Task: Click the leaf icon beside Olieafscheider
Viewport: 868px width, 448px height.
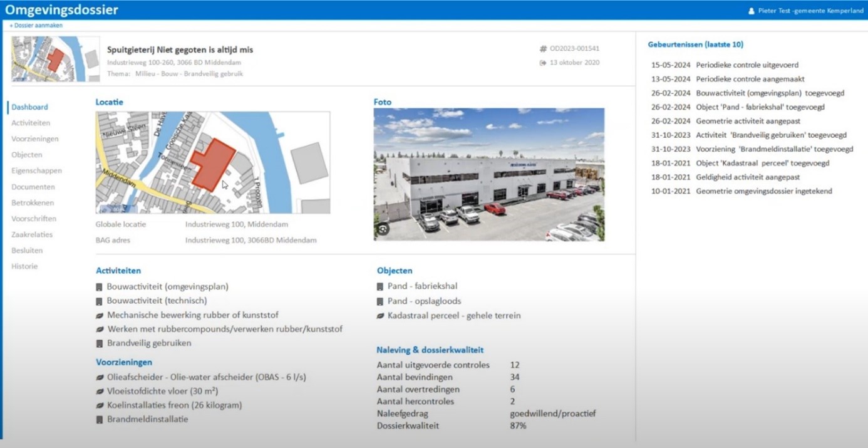Action: click(x=99, y=378)
